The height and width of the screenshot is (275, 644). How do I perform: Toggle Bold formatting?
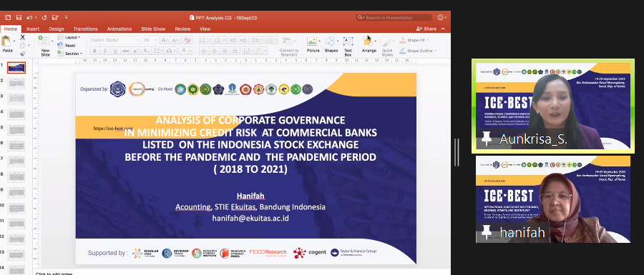[94, 51]
